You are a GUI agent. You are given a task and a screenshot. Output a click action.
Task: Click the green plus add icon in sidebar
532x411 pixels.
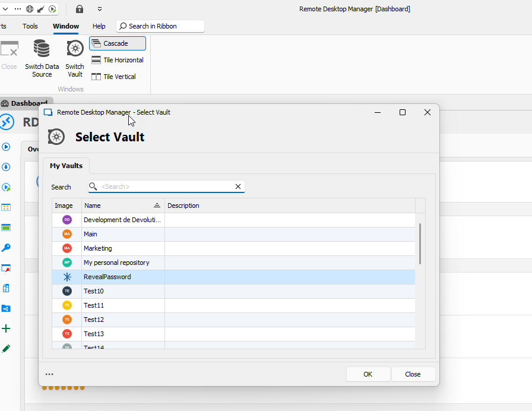point(6,328)
